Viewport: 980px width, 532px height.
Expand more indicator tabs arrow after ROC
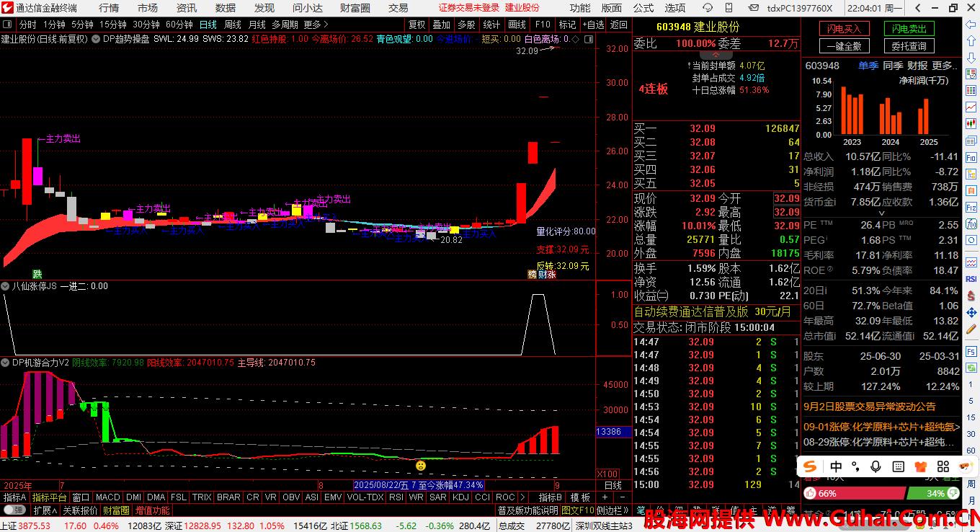click(x=522, y=497)
